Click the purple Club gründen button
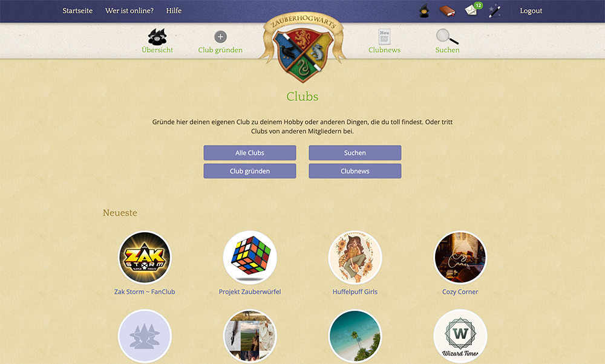Screen dimensions: 605x364 pos(250,171)
